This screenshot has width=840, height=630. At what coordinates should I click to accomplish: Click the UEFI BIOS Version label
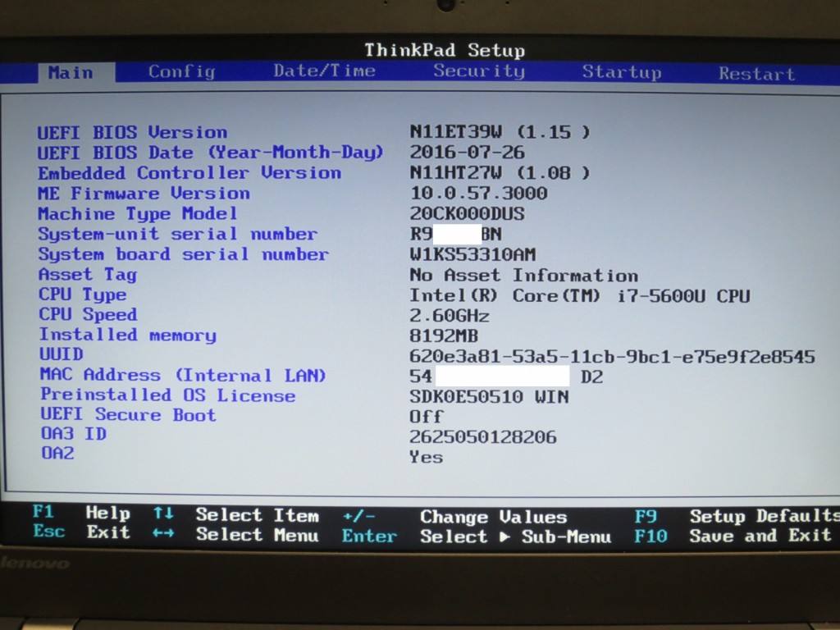(132, 132)
